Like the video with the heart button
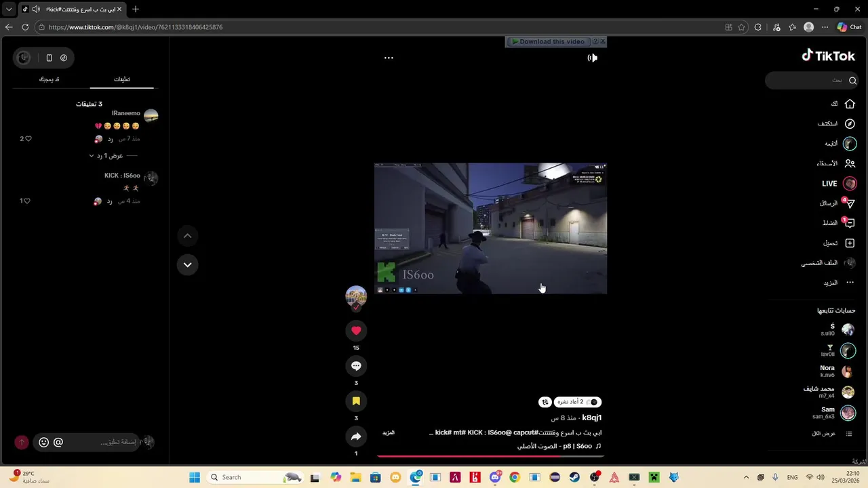The image size is (868, 488). point(356,331)
